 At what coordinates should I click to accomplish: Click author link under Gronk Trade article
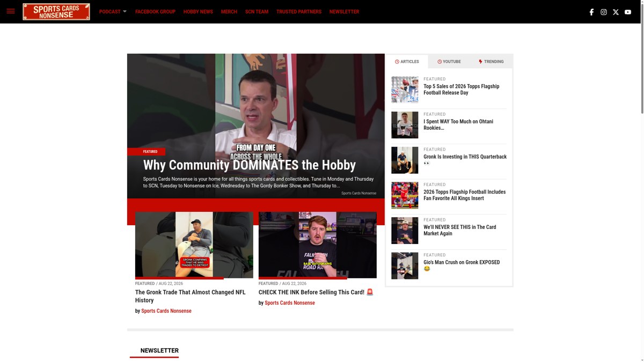[166, 311]
